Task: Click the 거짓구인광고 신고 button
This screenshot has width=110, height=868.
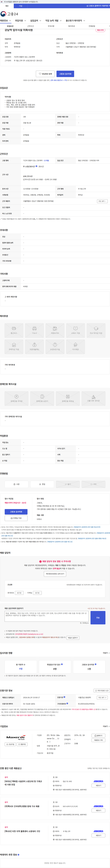Action: (x=102, y=691)
